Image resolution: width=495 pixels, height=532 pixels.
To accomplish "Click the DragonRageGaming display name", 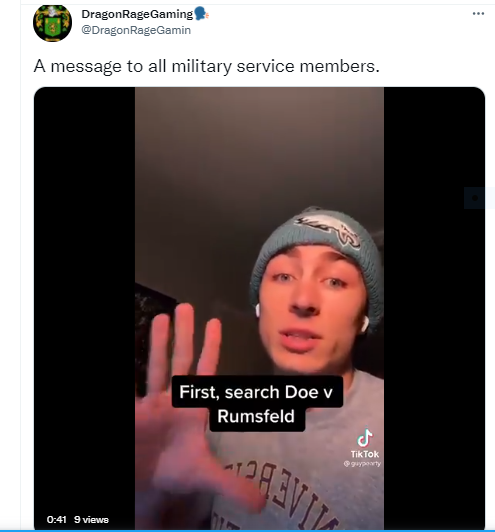I will (137, 14).
